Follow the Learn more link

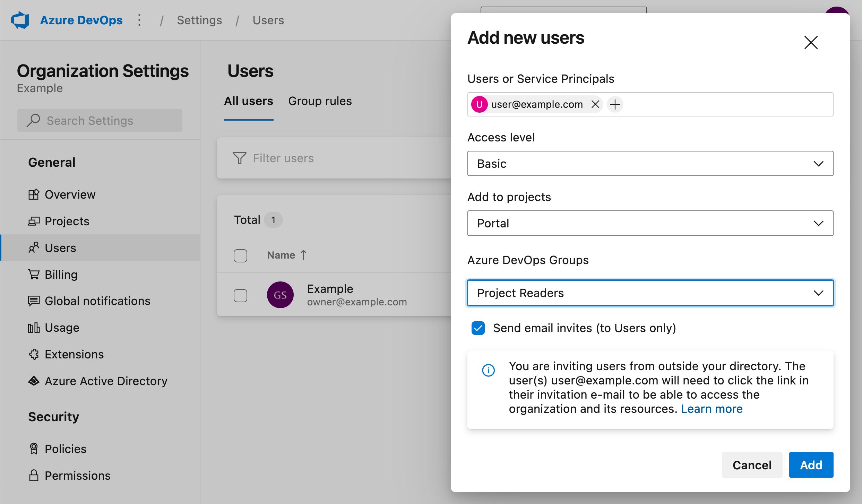712,409
